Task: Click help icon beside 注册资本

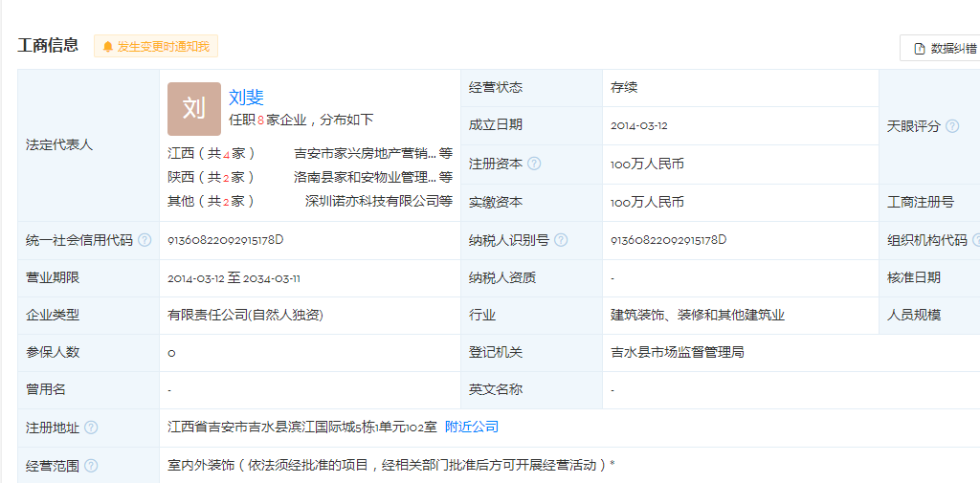Action: click(534, 164)
